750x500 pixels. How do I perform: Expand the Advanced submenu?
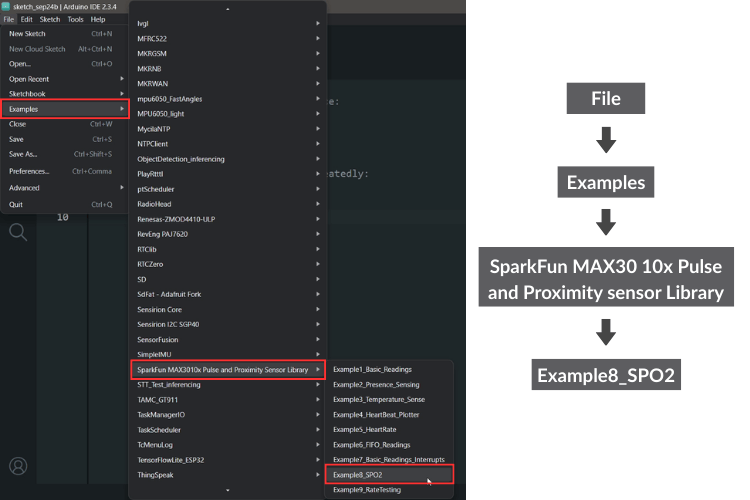(x=64, y=188)
